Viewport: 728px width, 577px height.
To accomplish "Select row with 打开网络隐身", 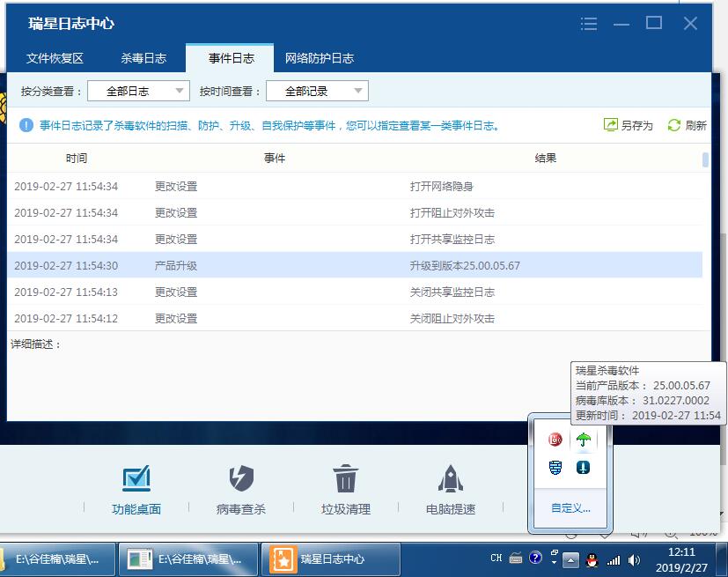I will [x=355, y=186].
